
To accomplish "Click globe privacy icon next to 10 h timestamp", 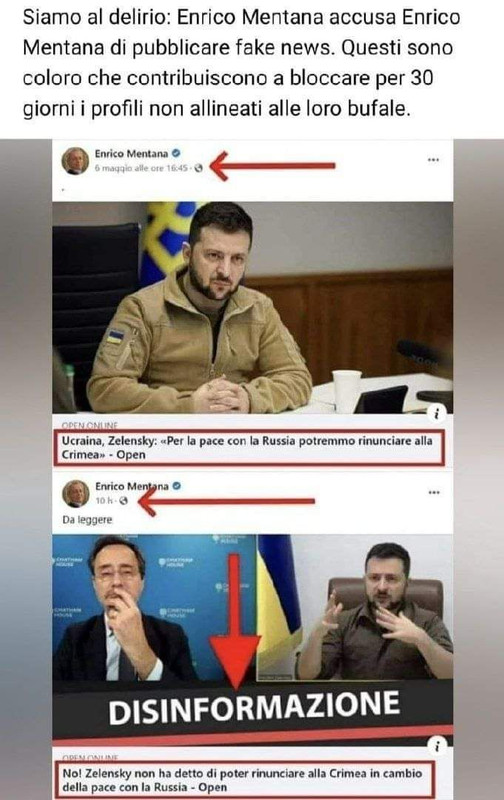I will point(123,501).
